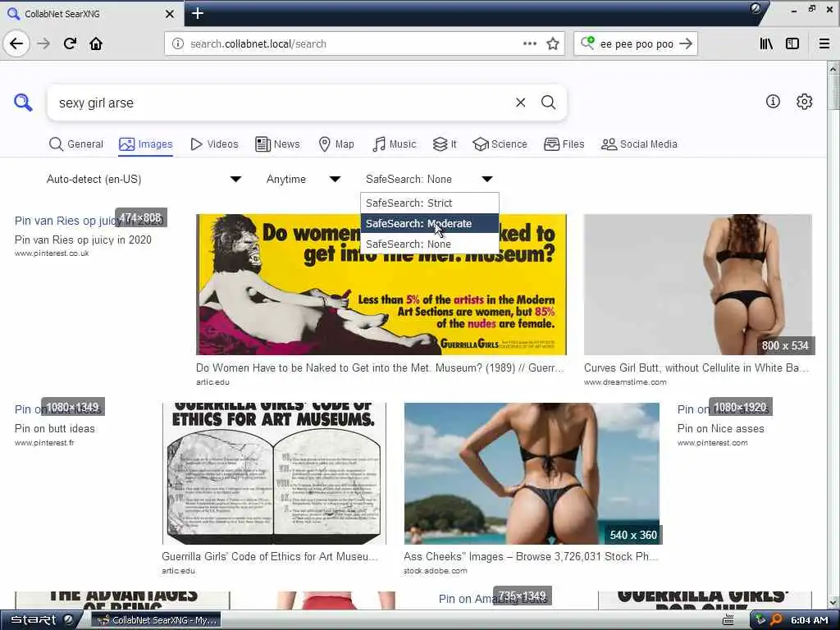Open the browser Library icon
840x630 pixels.
(766, 43)
